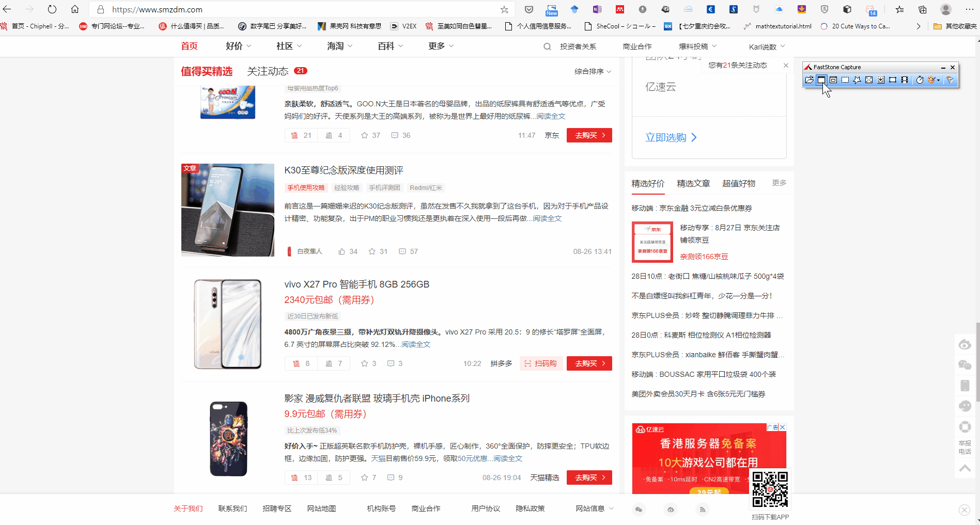Viewport: 980px width, 525px height.
Task: Click 去购买 button for iPhone手机壳 deal
Action: [x=589, y=478]
